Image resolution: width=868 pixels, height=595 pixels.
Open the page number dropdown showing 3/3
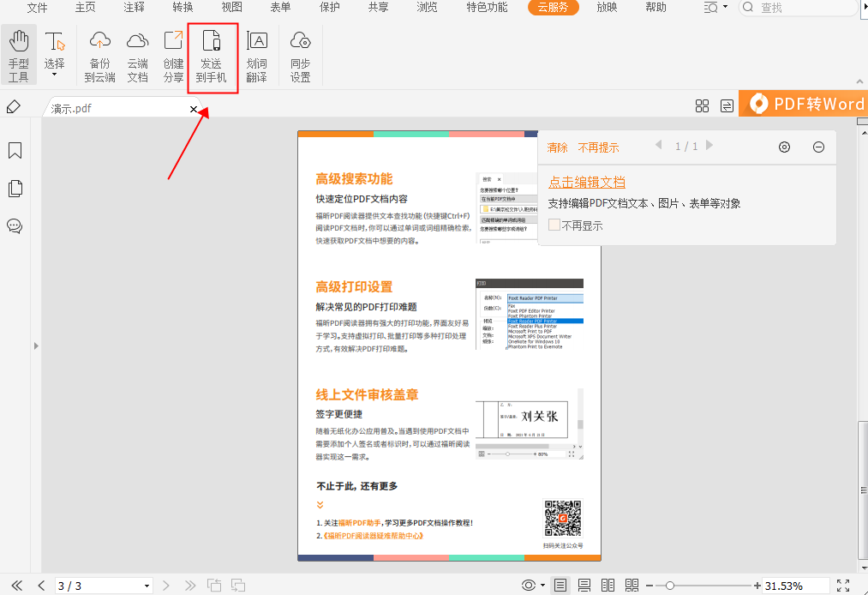point(146,586)
